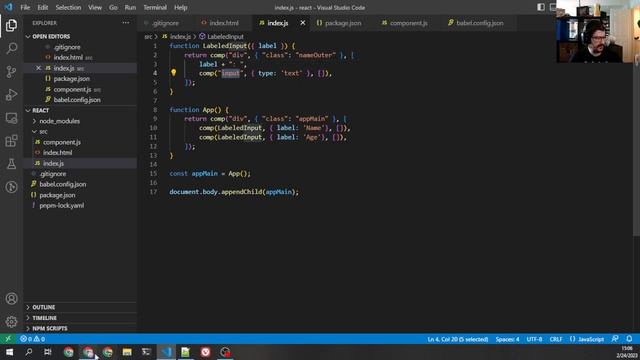Open the Source Control view
The width and height of the screenshot is (640, 360).
(x=11, y=72)
